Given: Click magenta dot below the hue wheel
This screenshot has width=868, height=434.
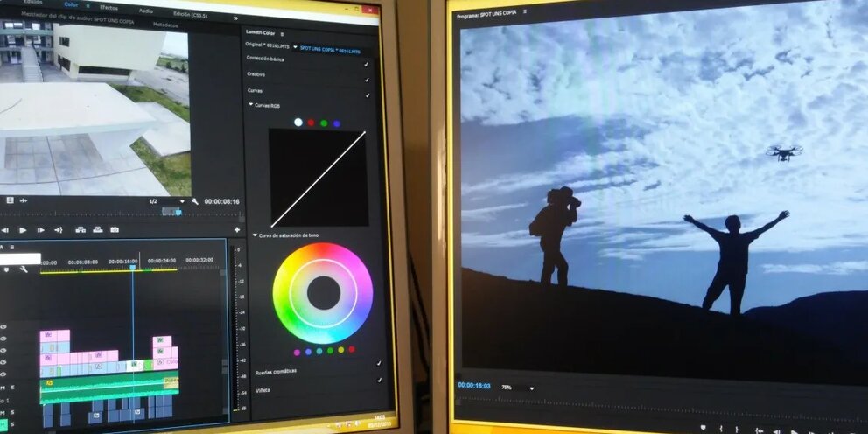Looking at the screenshot, I should pos(297,352).
